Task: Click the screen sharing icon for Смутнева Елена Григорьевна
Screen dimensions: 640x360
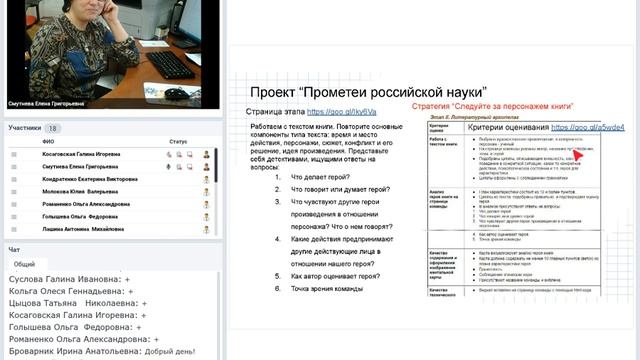Action: (x=190, y=167)
